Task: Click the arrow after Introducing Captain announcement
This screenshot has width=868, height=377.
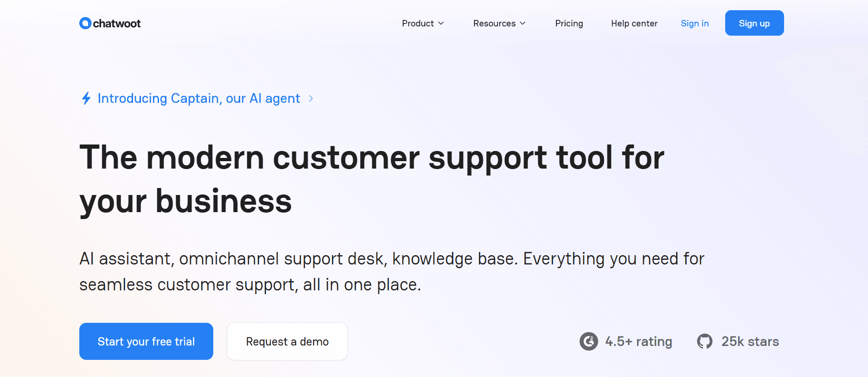Action: click(311, 99)
